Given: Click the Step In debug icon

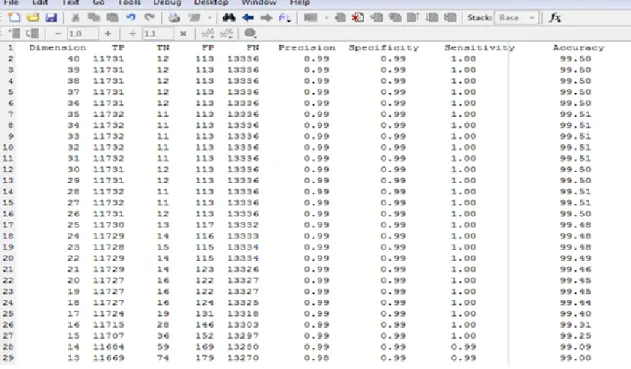Looking at the screenshot, I should pos(395,17).
